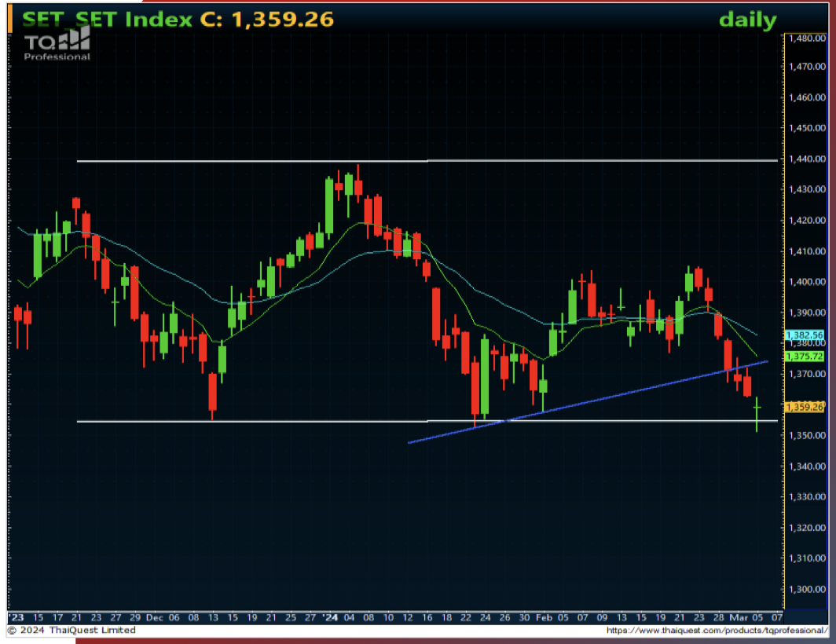Click the 28 date label before Mar

click(719, 617)
